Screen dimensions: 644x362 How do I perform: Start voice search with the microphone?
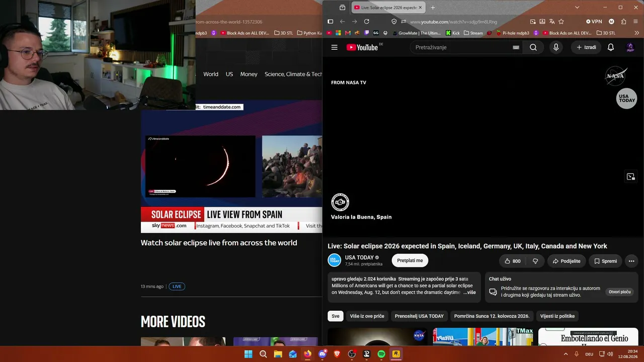[556, 47]
